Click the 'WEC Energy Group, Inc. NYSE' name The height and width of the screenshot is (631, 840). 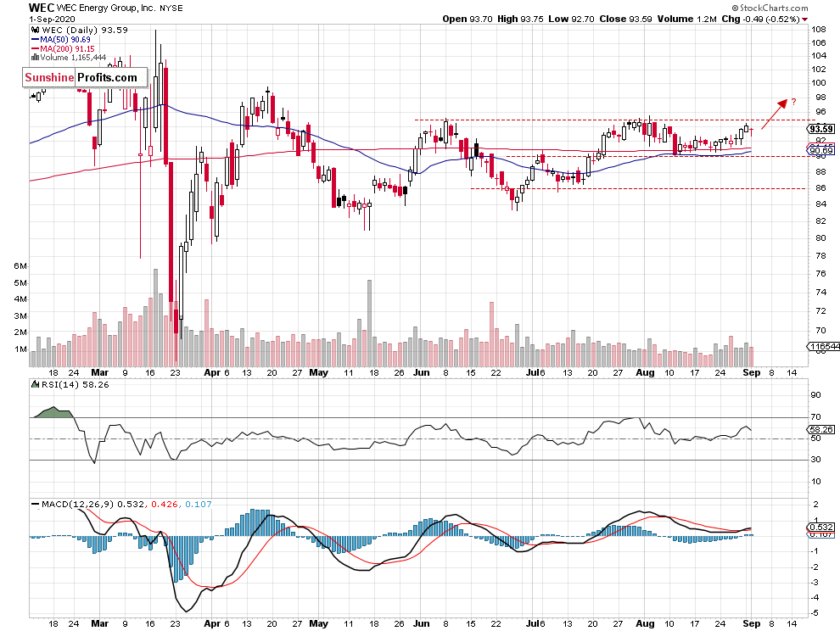click(x=120, y=8)
